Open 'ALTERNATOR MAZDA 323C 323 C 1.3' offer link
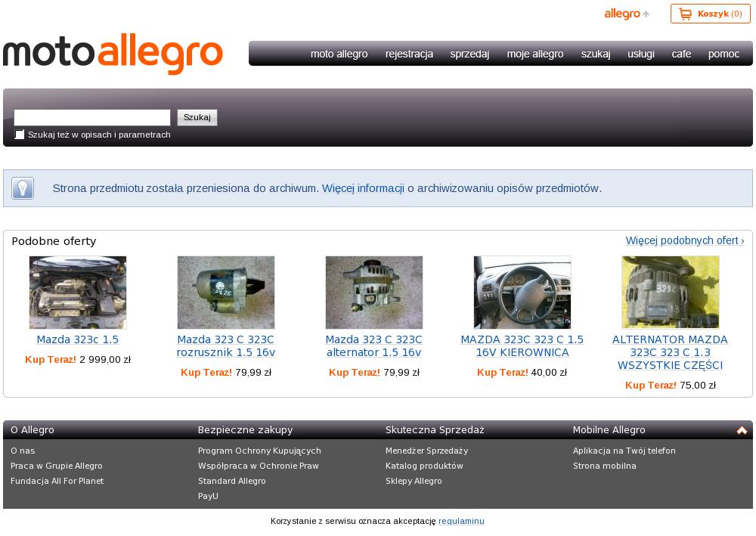Viewport: 756px width, 536px height. click(x=670, y=352)
